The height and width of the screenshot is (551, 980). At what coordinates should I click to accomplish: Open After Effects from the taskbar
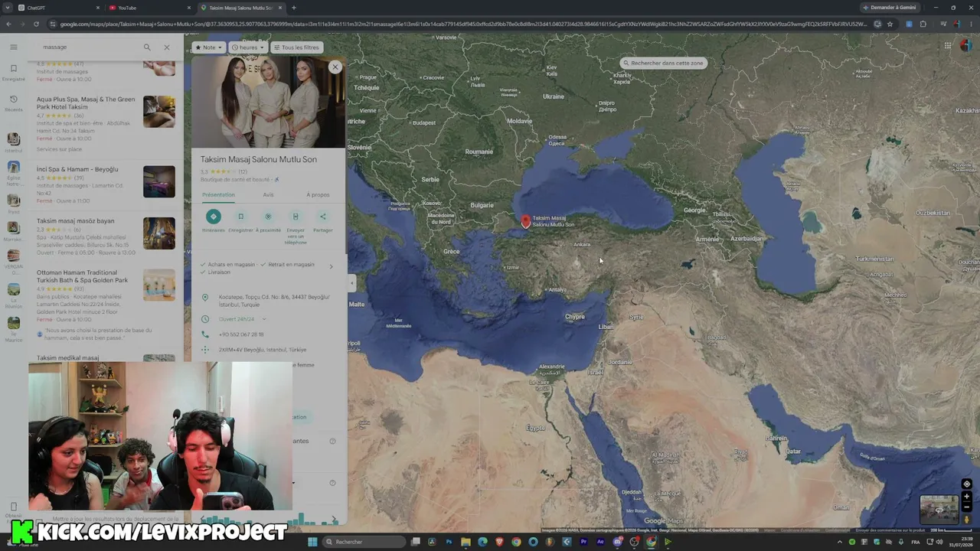point(600,542)
